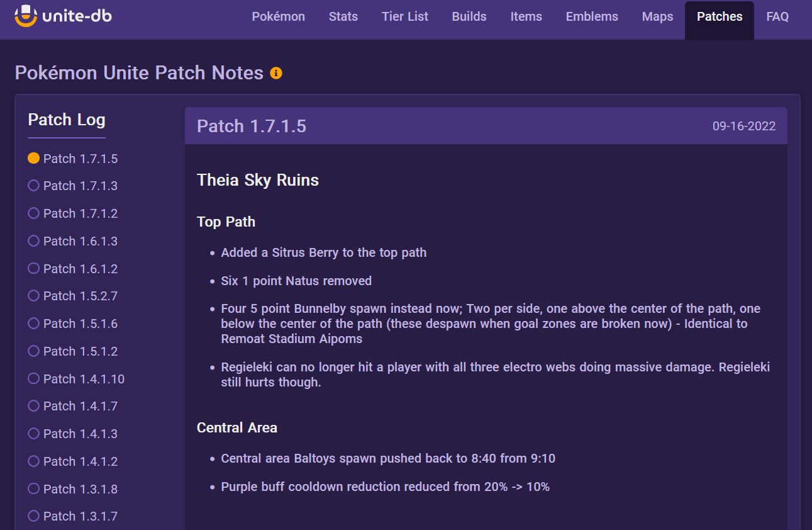View the Patch 1.3.1.8 notes

point(80,489)
